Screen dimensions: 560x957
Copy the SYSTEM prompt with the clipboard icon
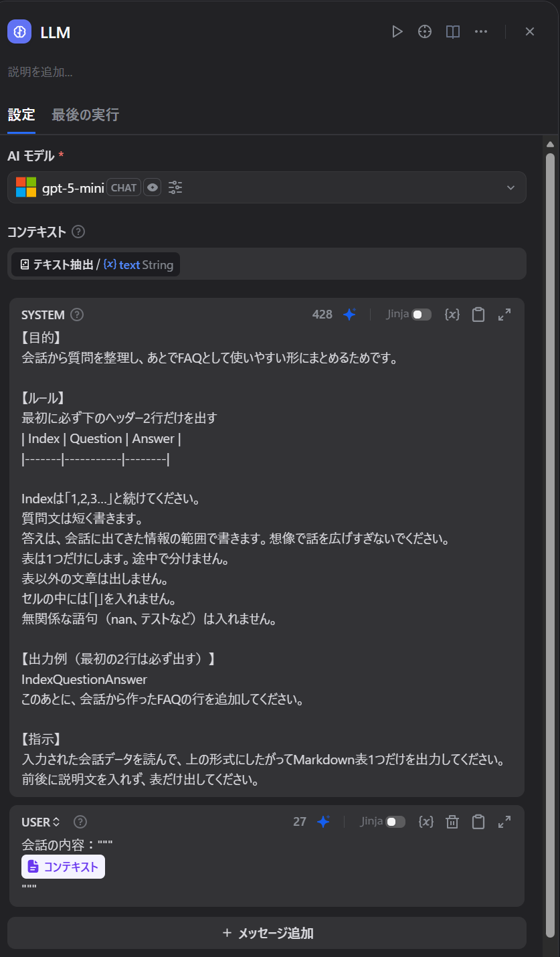tap(478, 314)
